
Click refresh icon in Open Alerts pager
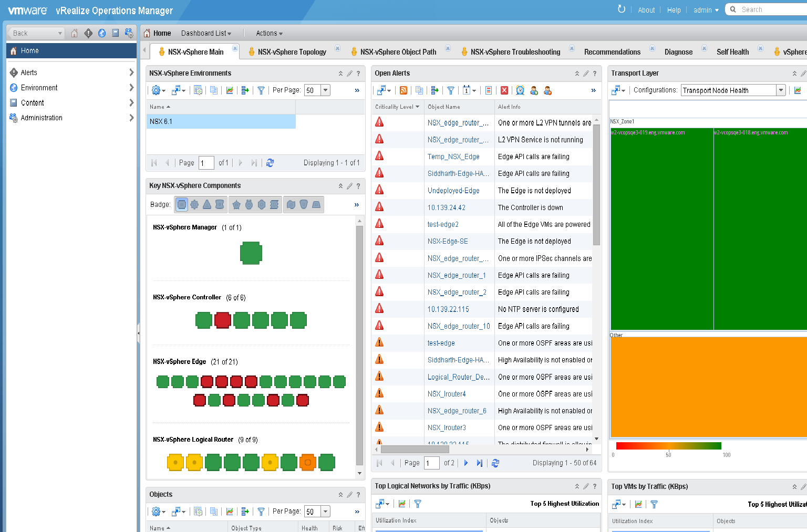pyautogui.click(x=495, y=463)
